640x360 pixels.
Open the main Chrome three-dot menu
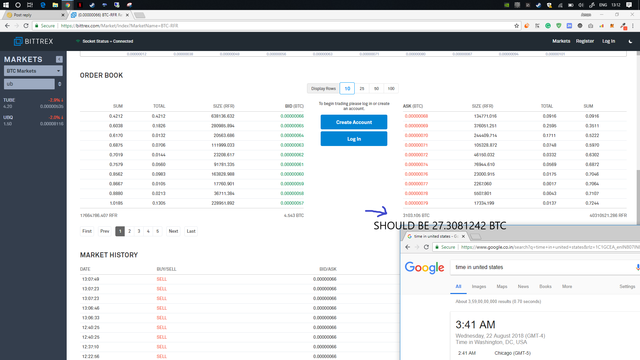(633, 26)
